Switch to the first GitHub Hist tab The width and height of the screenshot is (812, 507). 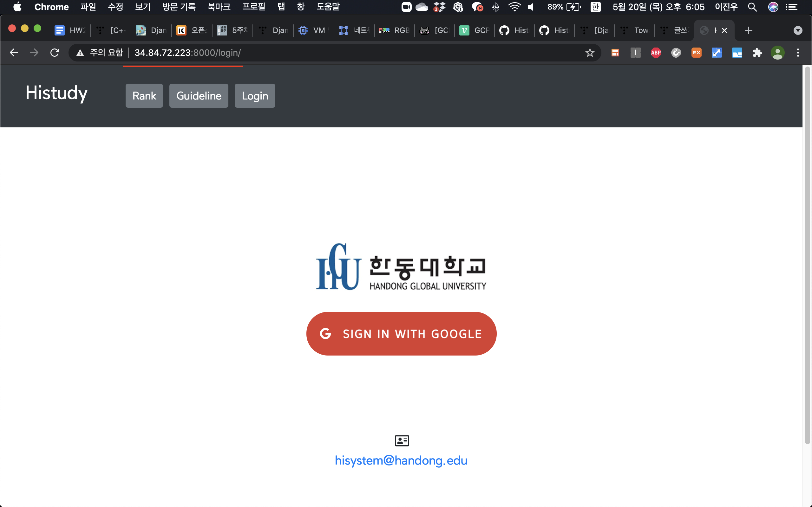(x=514, y=30)
